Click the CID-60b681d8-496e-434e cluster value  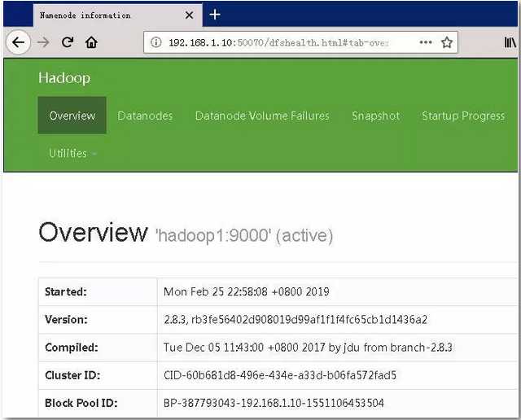[x=280, y=375]
